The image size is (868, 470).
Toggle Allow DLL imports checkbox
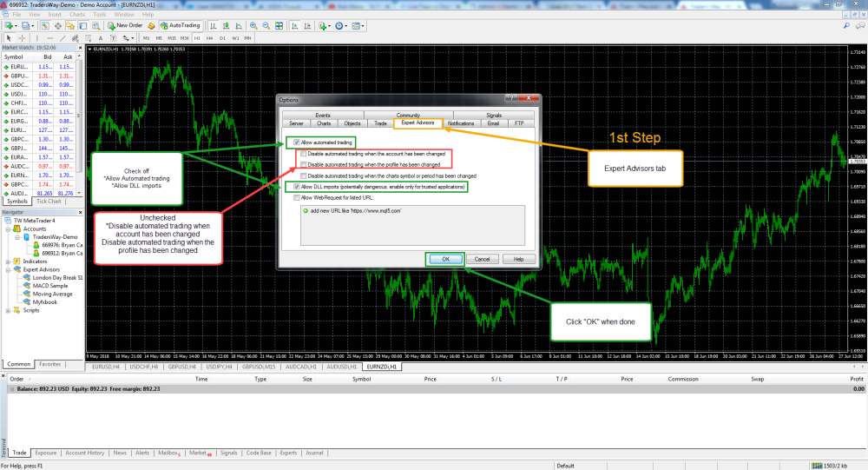[297, 187]
